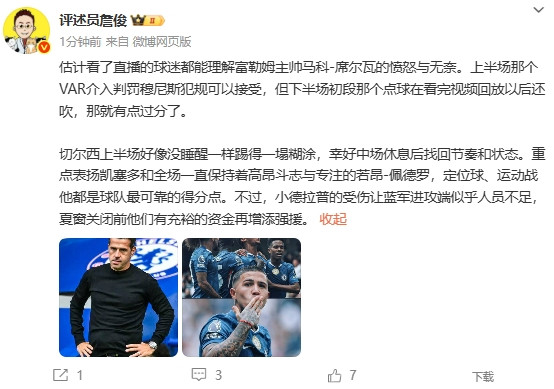The width and height of the screenshot is (554, 389).
Task: Click the 下载 download button
Action: (x=483, y=377)
